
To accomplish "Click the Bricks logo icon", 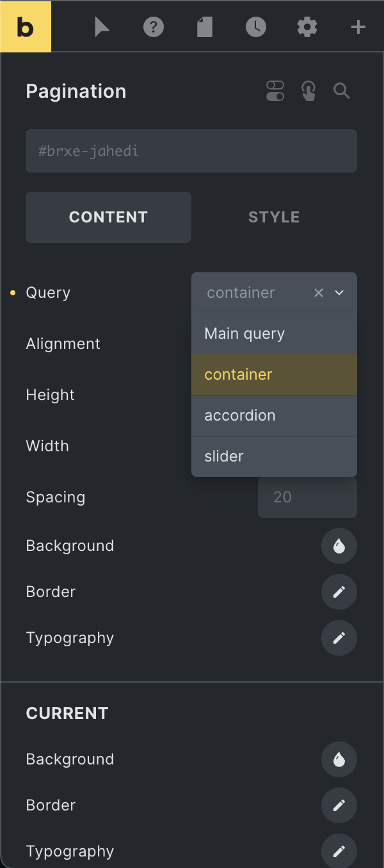I will pyautogui.click(x=26, y=26).
